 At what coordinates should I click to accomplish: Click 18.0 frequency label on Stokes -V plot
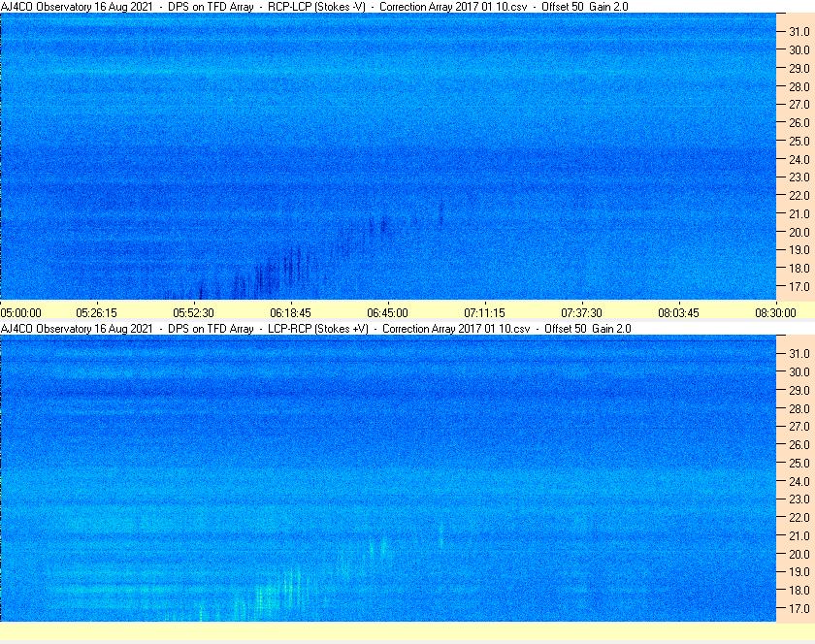[799, 269]
